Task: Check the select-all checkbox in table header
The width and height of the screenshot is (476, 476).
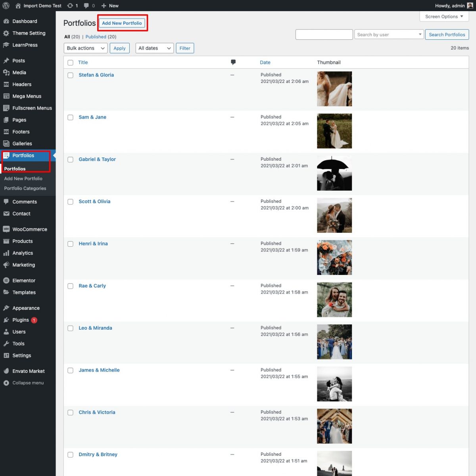Action: [70, 62]
